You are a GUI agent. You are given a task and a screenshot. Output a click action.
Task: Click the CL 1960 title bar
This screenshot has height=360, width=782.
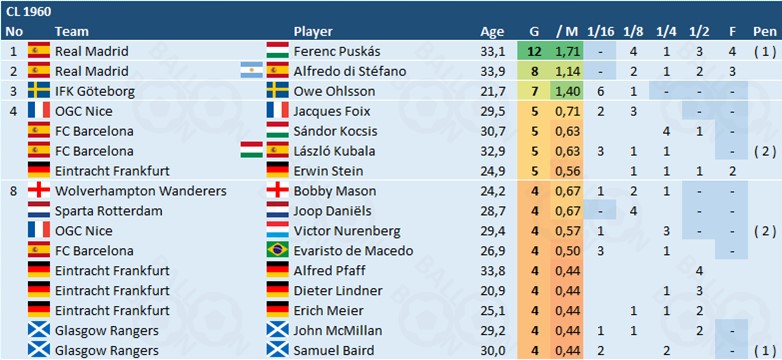[x=391, y=11]
